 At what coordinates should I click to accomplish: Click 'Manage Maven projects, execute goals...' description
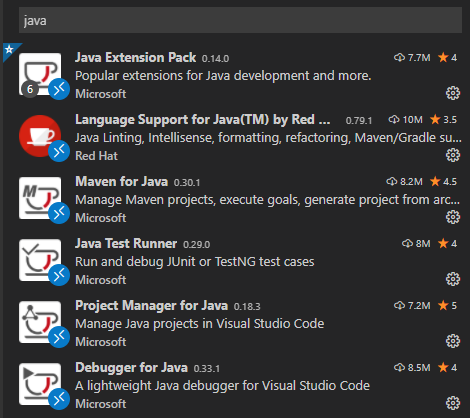click(x=268, y=200)
